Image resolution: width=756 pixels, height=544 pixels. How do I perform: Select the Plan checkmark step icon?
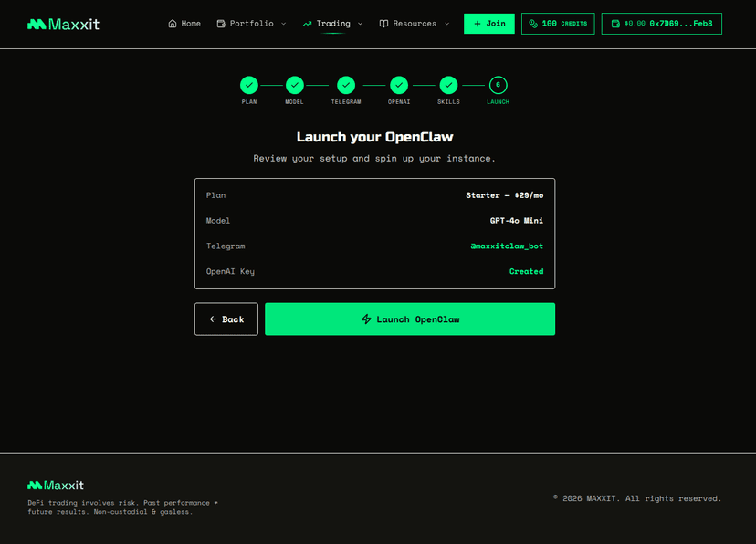248,84
